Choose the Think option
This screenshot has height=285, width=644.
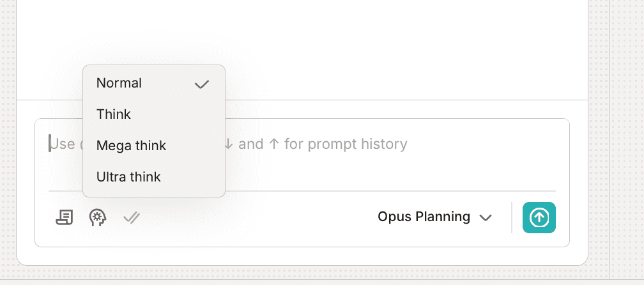point(114,114)
